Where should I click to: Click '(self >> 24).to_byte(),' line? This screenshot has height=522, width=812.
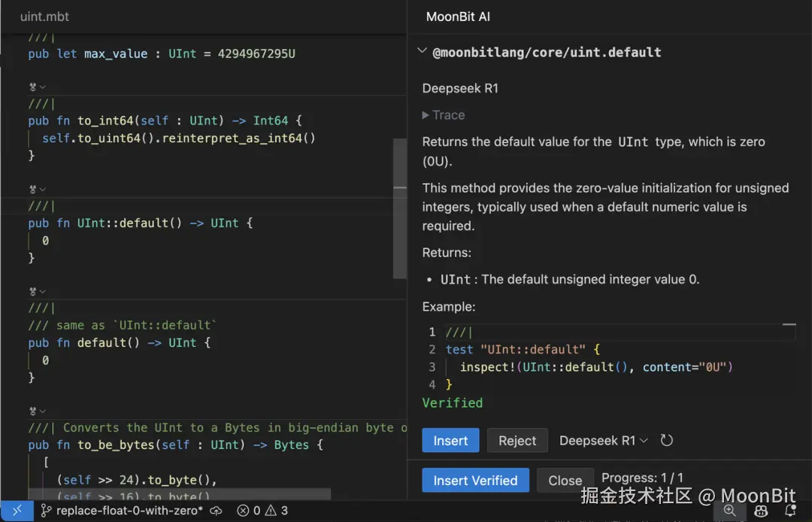137,480
